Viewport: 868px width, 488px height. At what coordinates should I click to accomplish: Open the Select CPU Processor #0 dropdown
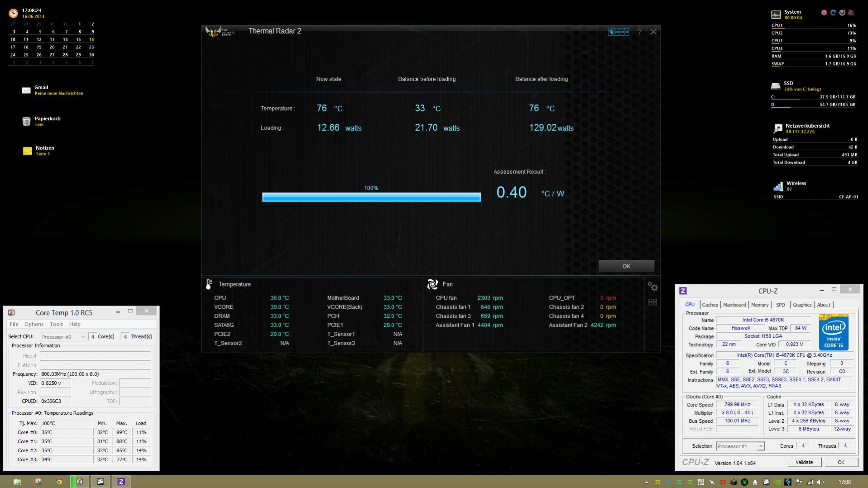click(63, 337)
